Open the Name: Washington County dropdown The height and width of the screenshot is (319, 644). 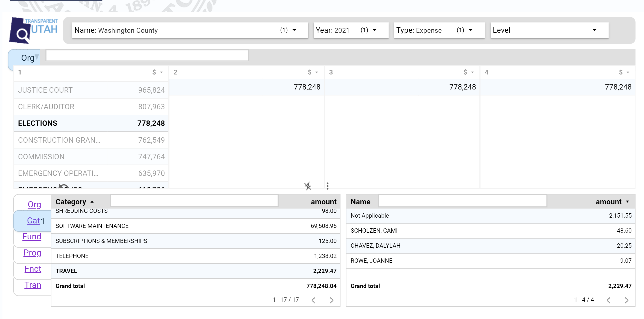190,30
